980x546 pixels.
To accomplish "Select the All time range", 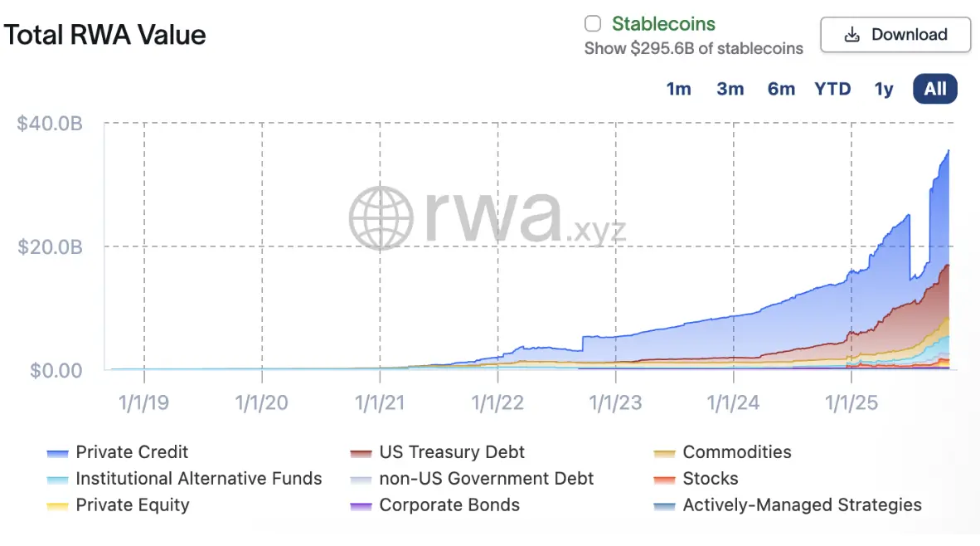I will pos(935,89).
